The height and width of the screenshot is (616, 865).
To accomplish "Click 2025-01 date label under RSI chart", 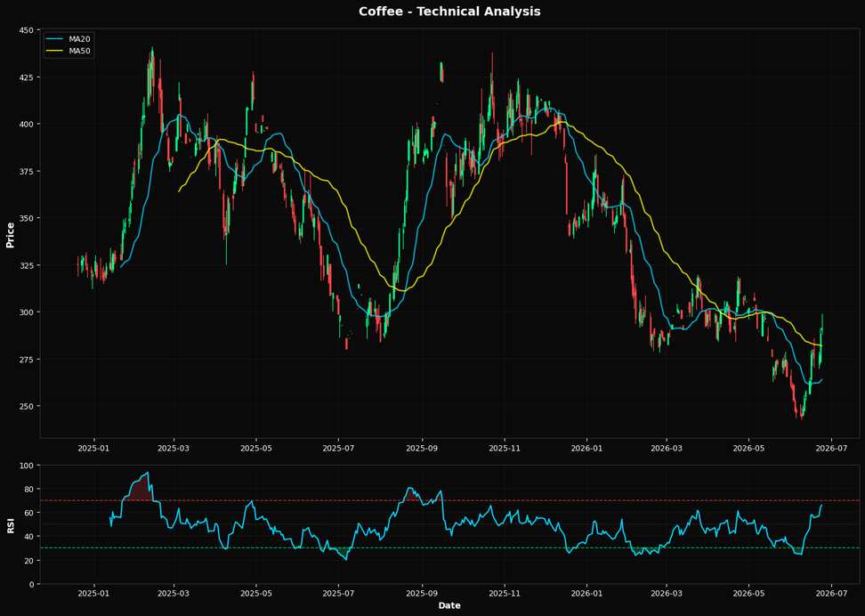I will point(93,594).
